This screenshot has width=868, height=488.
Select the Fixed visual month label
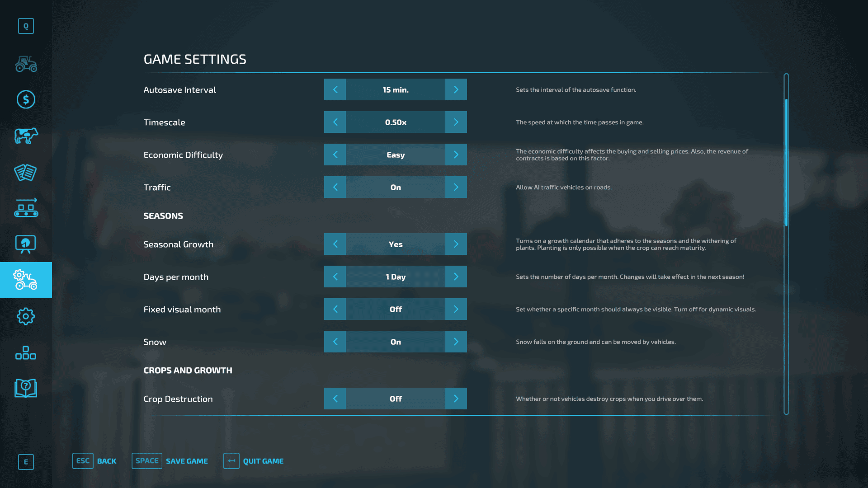182,310
